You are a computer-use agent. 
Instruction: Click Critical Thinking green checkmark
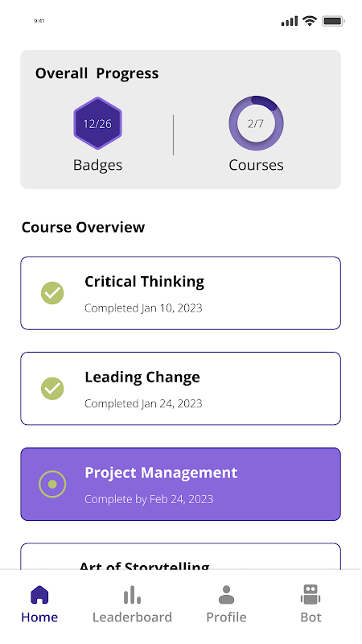point(52,293)
